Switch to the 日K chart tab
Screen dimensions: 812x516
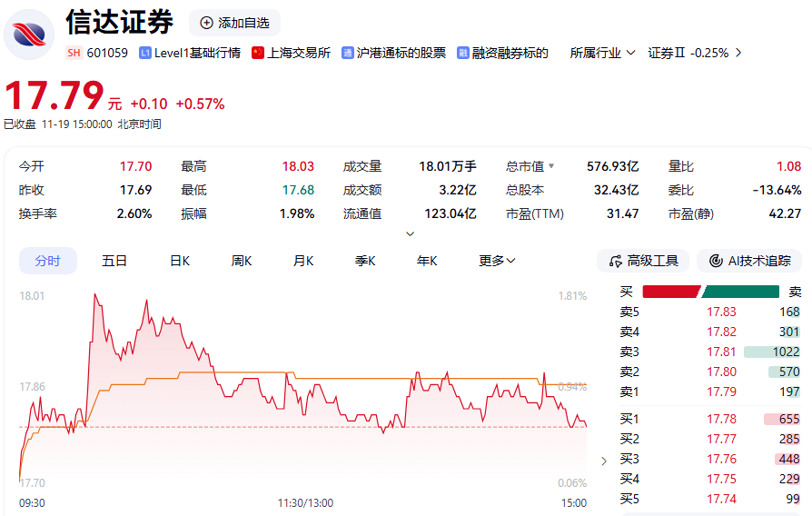pyautogui.click(x=180, y=261)
